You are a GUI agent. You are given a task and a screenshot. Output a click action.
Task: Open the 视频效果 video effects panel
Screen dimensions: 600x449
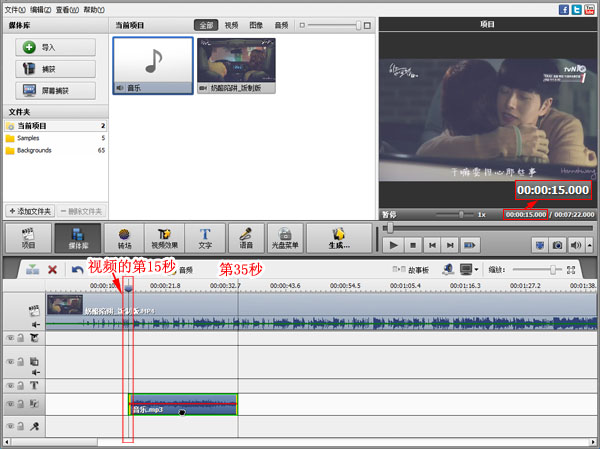[x=164, y=237]
